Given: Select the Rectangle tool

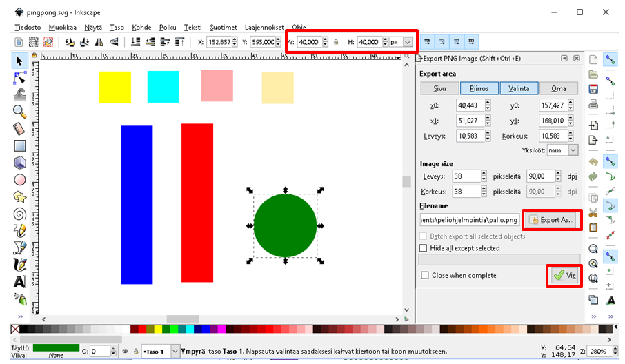Looking at the screenshot, I should click(19, 145).
